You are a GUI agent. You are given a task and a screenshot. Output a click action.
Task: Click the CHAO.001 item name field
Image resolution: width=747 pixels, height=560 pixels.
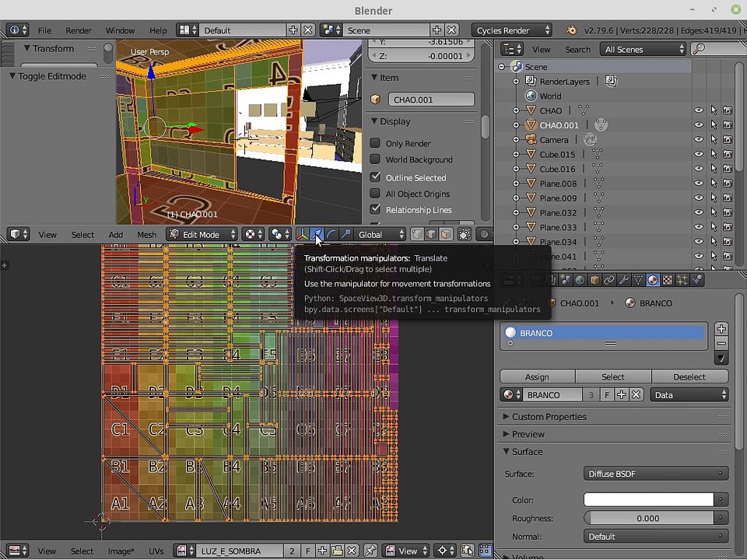pyautogui.click(x=431, y=100)
